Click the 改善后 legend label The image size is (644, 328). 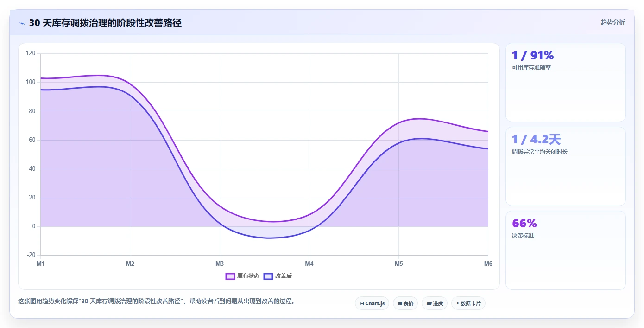(284, 276)
